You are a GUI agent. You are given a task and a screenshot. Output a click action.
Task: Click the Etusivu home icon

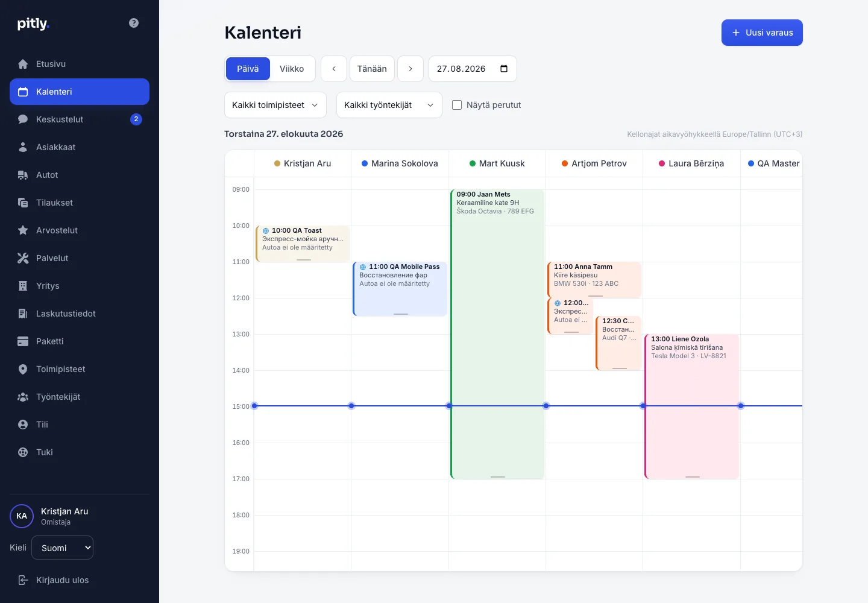click(x=23, y=64)
